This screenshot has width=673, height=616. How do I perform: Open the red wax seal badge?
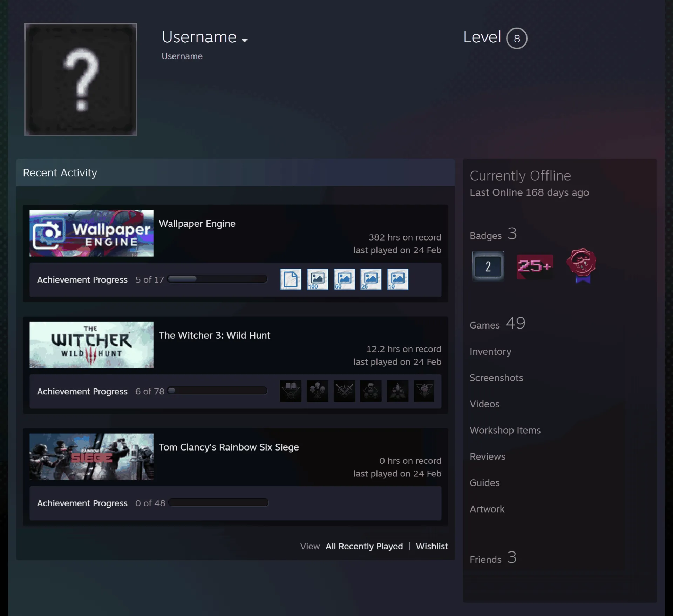(582, 265)
